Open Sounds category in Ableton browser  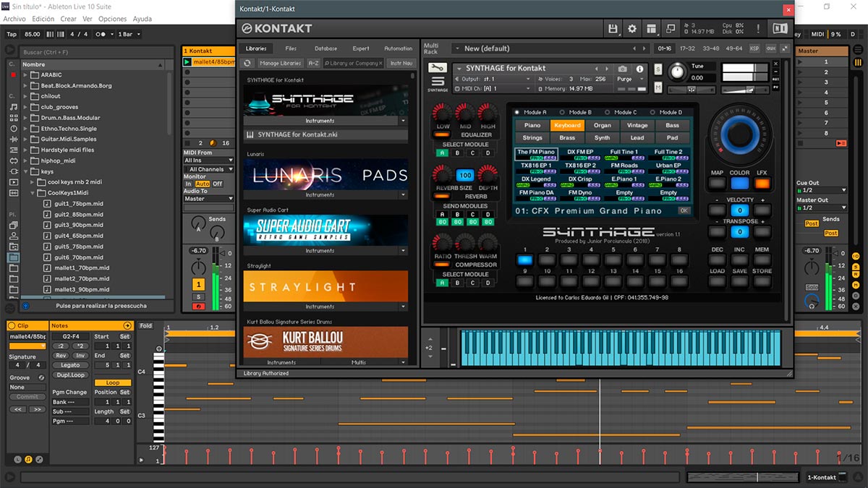click(x=14, y=106)
